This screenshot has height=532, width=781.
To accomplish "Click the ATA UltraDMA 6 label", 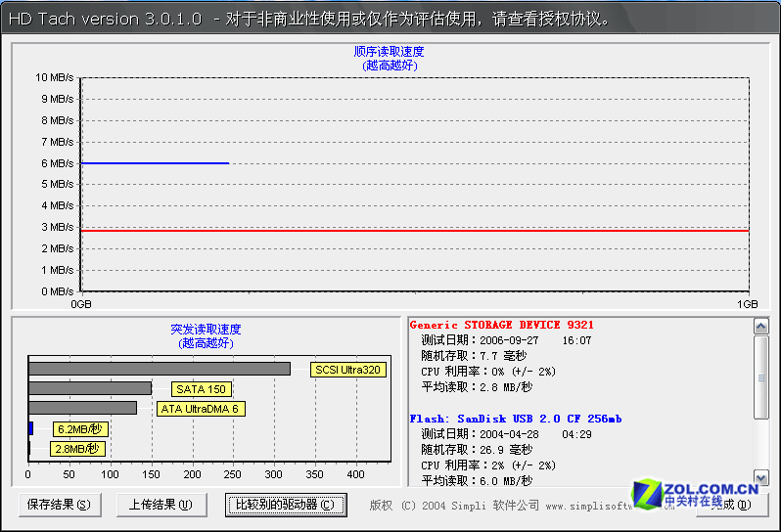I will (x=201, y=409).
